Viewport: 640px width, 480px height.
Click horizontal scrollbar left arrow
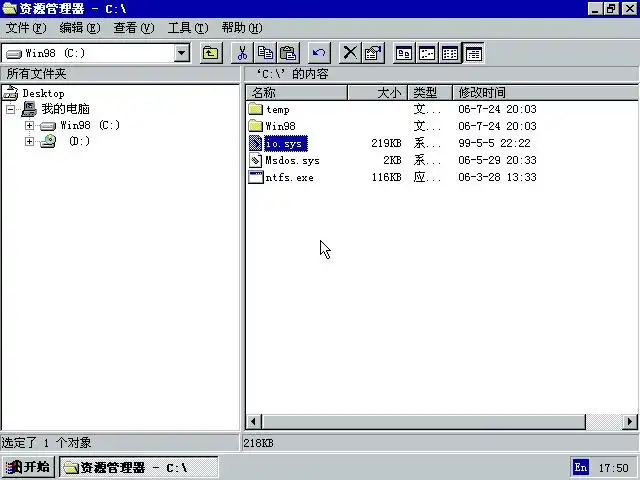(253, 422)
